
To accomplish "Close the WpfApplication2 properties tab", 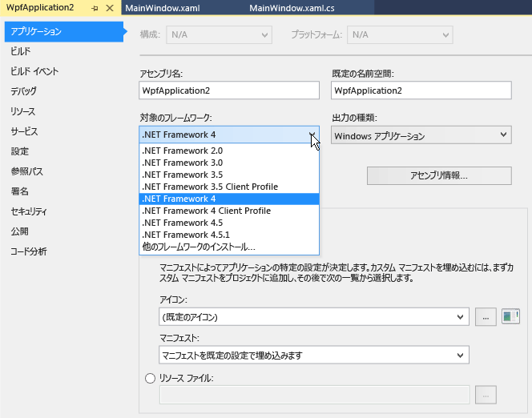I will pyautogui.click(x=110, y=8).
